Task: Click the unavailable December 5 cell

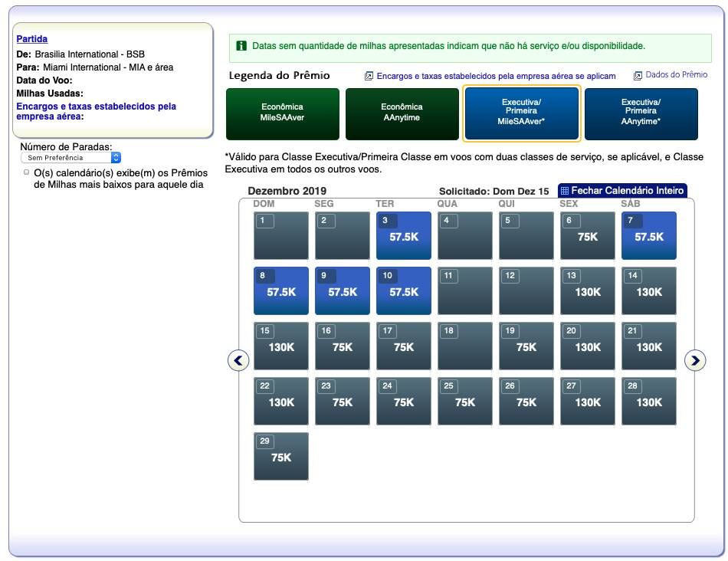Action: pos(526,235)
